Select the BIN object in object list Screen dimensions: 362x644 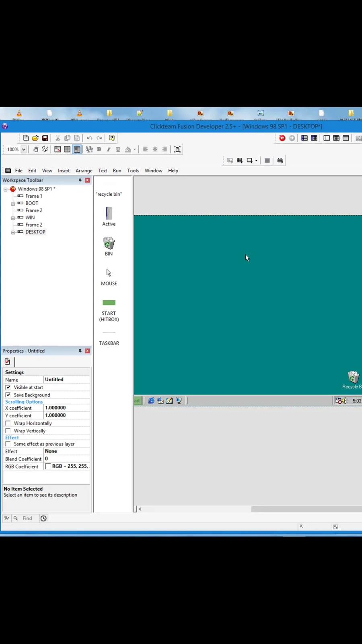click(109, 246)
